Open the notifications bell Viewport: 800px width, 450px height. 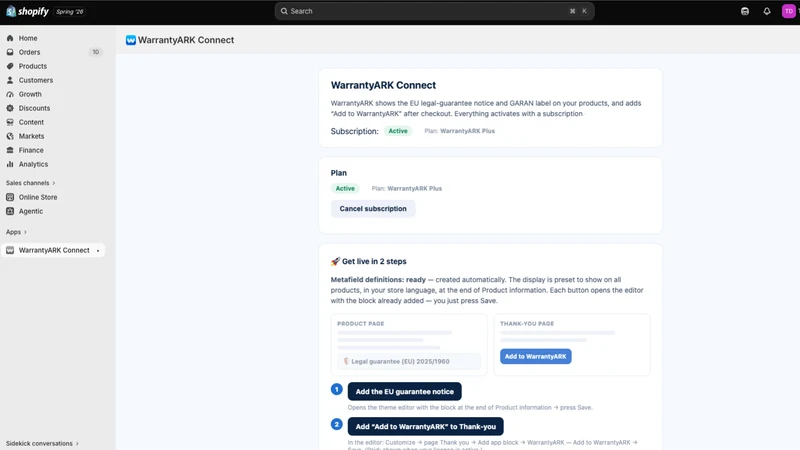click(x=767, y=11)
